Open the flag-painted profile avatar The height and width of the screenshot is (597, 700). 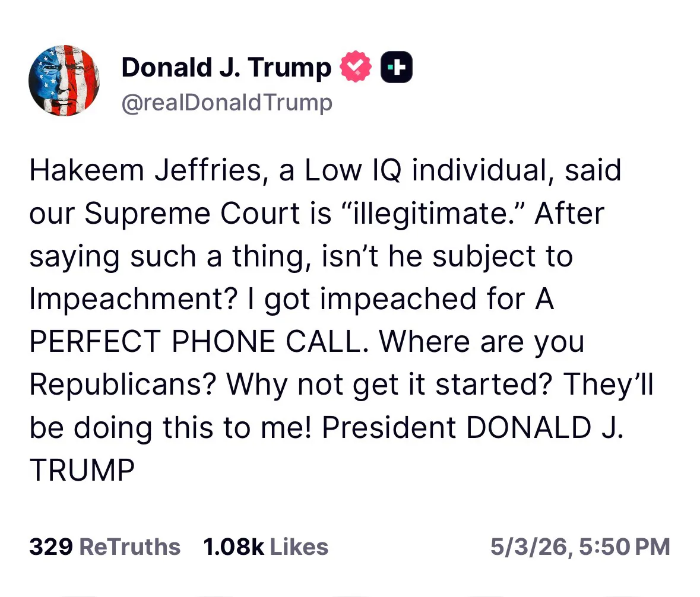(x=64, y=81)
